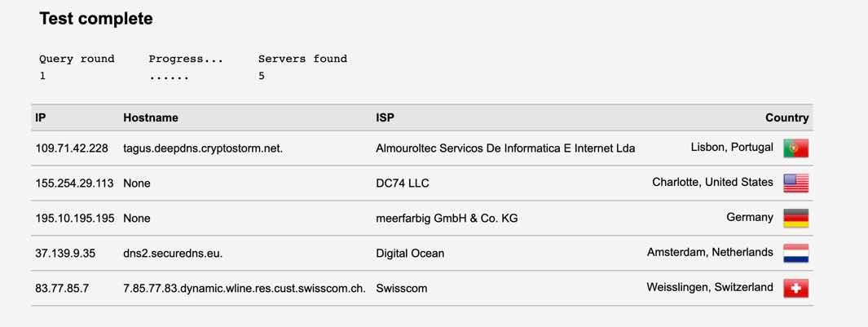The width and height of the screenshot is (868, 327).
Task: Click hostname tagus.deepdns.cryptostorm.net.
Action: (x=203, y=148)
